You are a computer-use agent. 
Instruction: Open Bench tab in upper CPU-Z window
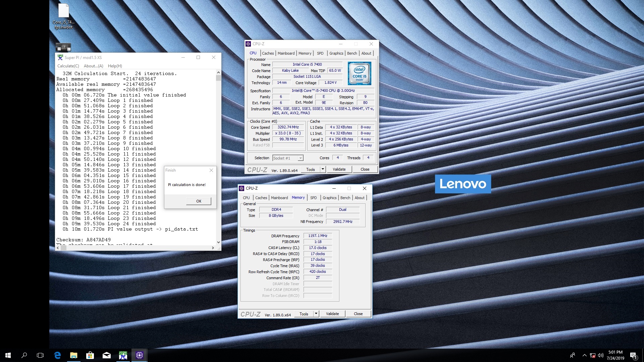pos(352,53)
